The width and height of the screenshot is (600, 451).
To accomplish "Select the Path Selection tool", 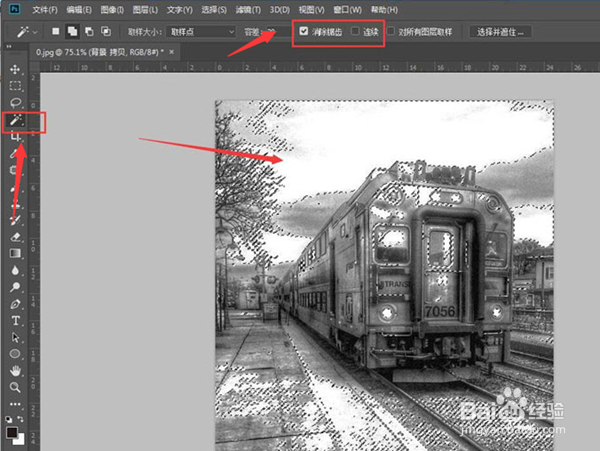I will (x=15, y=337).
